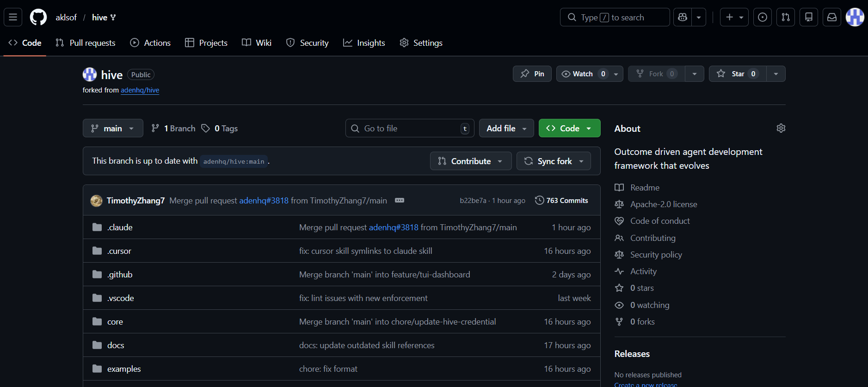Open Code of conduct link
The image size is (868, 387).
[x=652, y=221]
